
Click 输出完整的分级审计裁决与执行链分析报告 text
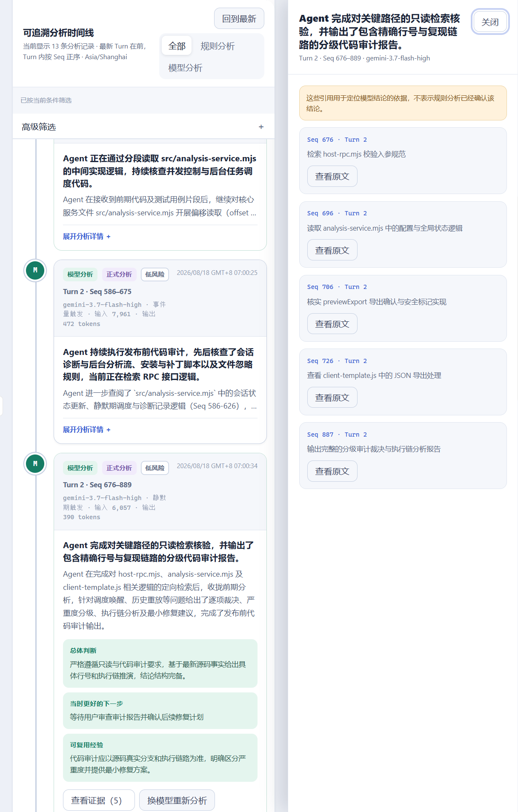374,449
